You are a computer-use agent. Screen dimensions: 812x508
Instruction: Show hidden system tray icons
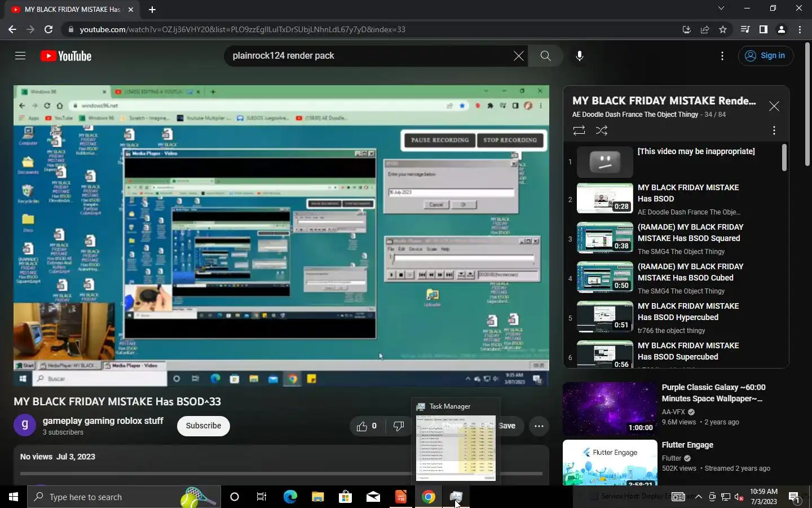pyautogui.click(x=698, y=497)
